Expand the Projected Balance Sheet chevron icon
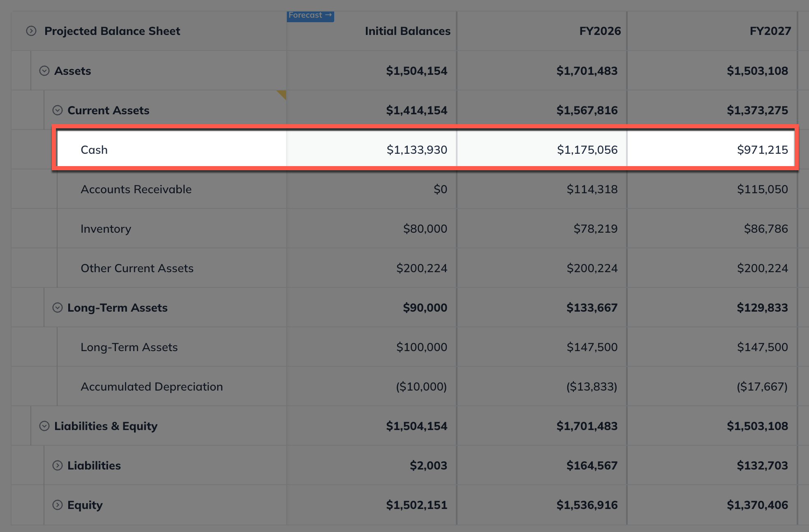 (x=31, y=31)
